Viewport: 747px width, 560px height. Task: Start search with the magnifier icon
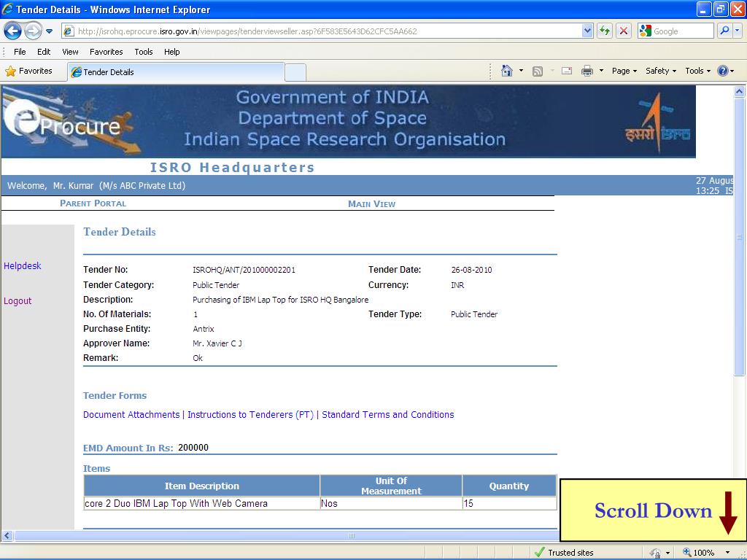(x=724, y=31)
